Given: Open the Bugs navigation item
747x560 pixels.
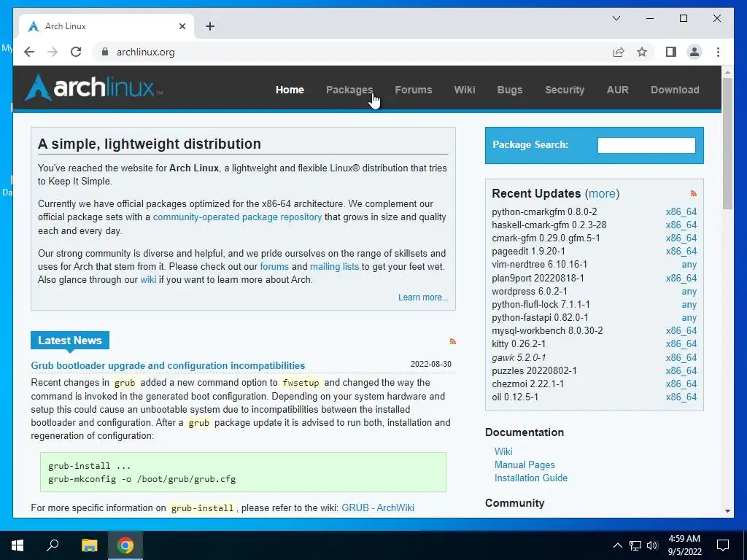Looking at the screenshot, I should click(510, 90).
